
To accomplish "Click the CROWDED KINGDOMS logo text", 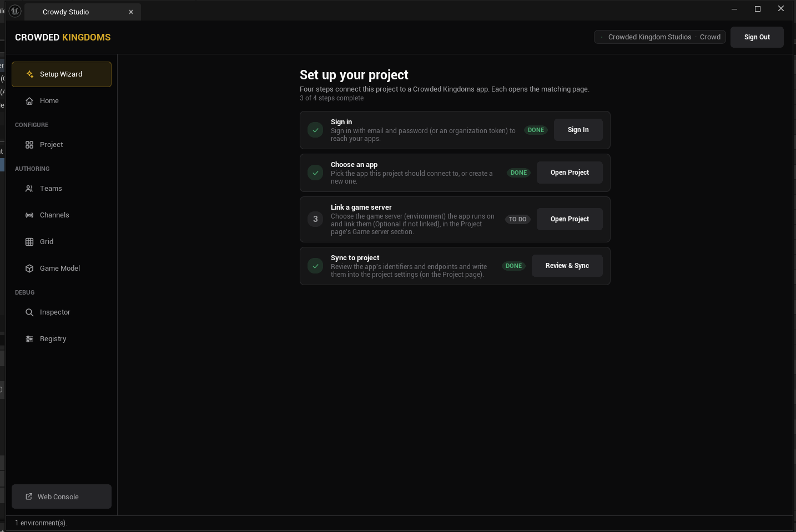I will [x=63, y=37].
